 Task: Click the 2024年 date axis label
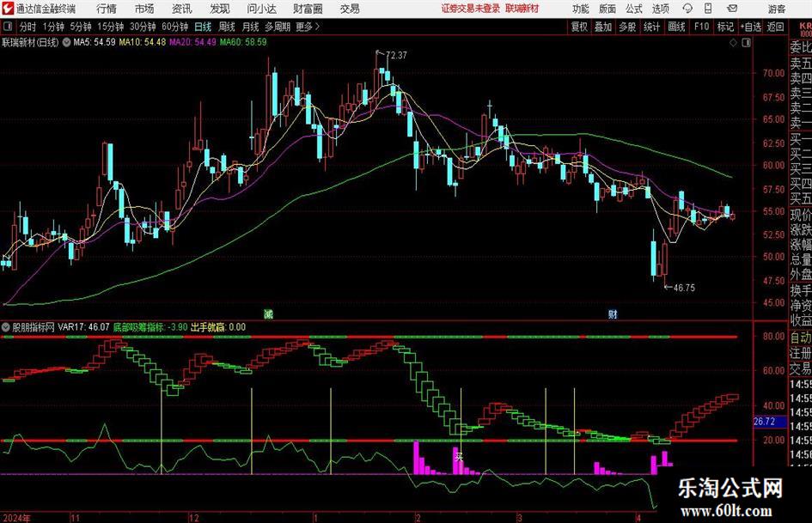[x=17, y=518]
